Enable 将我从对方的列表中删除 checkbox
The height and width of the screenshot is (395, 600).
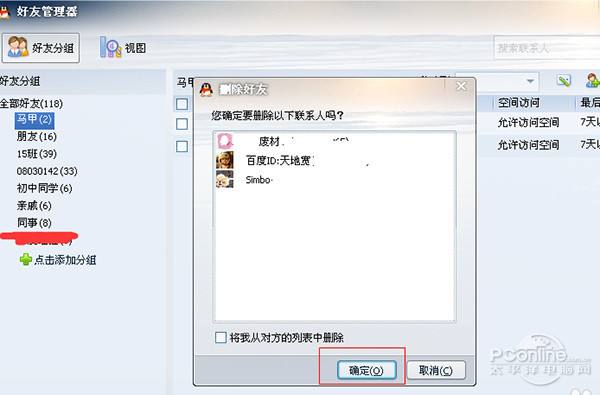click(221, 337)
